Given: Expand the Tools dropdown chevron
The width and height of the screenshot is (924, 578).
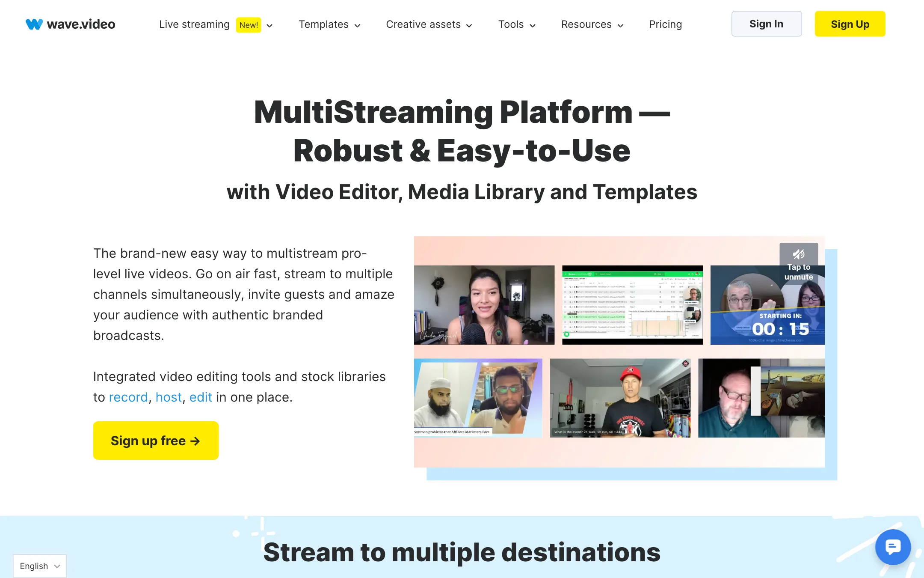Looking at the screenshot, I should click(533, 25).
